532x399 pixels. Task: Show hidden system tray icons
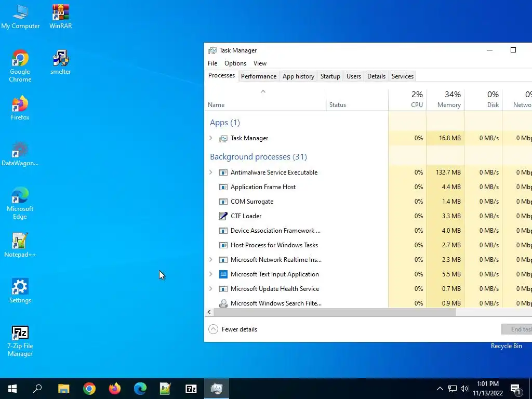[x=440, y=389]
